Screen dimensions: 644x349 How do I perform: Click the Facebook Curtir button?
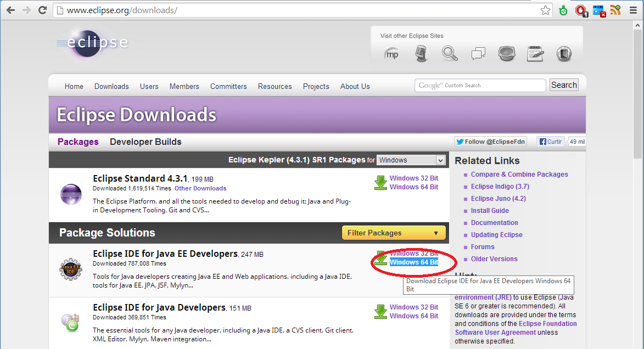point(551,142)
